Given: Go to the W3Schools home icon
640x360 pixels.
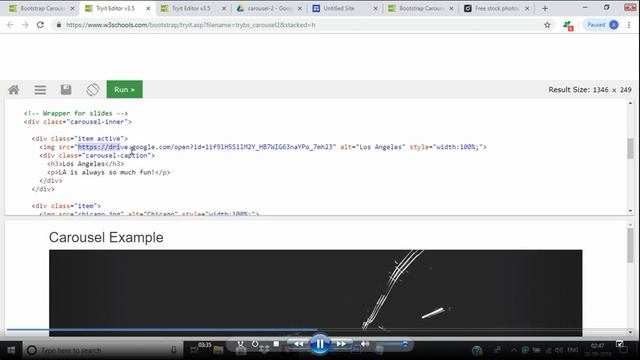Looking at the screenshot, I should point(13,89).
